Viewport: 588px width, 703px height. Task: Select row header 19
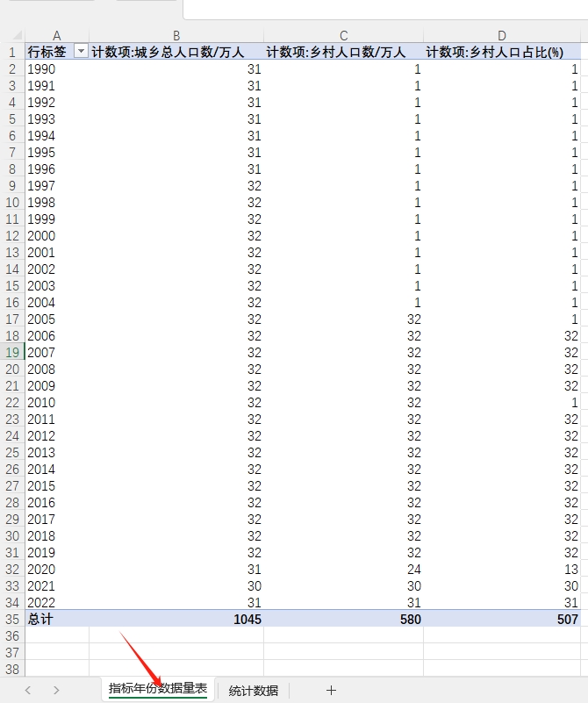tap(12, 353)
